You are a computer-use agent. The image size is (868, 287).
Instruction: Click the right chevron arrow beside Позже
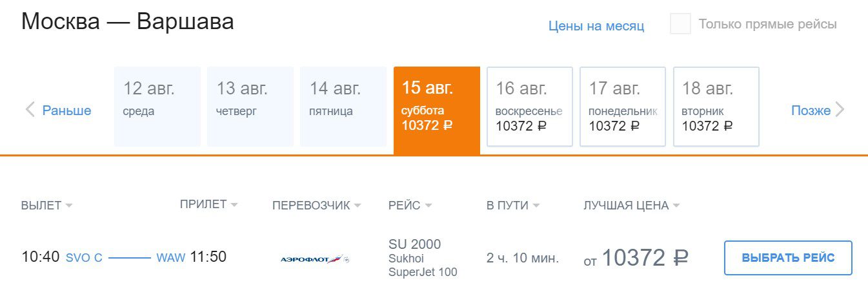pyautogui.click(x=840, y=110)
